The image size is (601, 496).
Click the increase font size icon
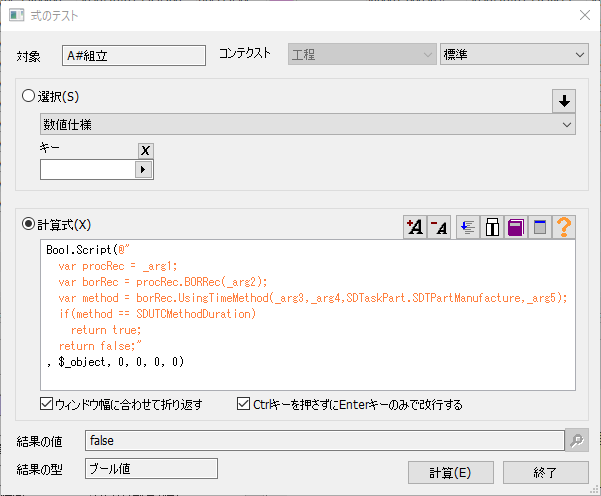click(414, 227)
